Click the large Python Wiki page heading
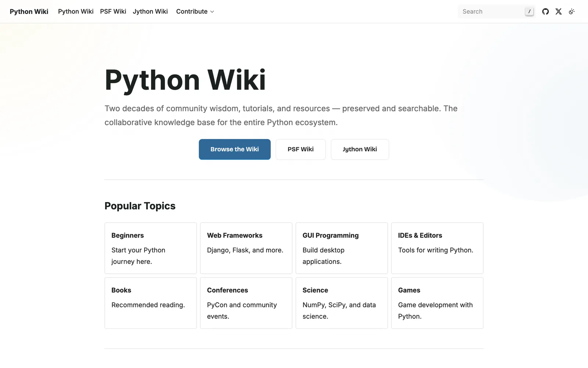 [x=185, y=80]
